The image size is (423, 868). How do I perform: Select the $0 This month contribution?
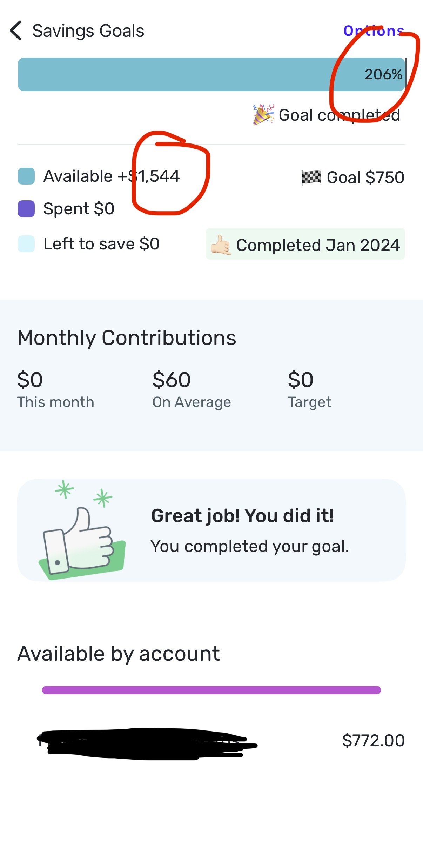(55, 389)
